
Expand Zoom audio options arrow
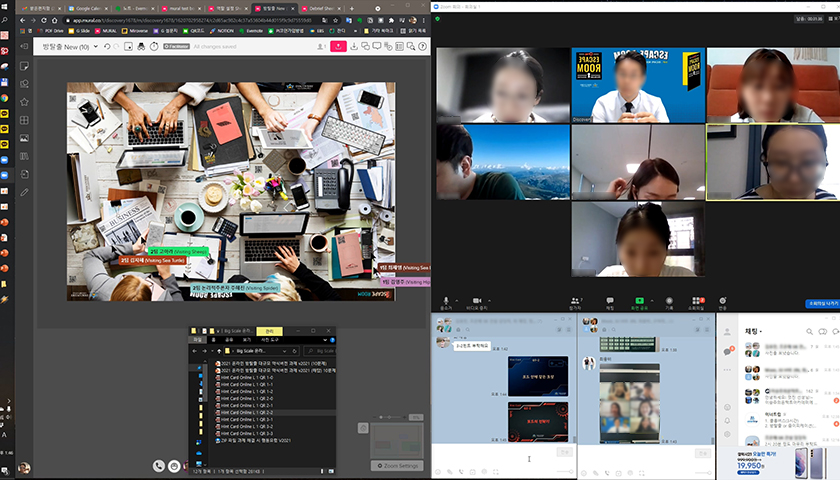[456, 301]
